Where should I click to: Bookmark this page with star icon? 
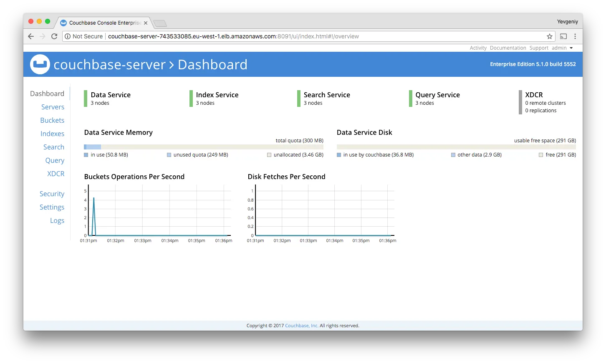click(550, 36)
